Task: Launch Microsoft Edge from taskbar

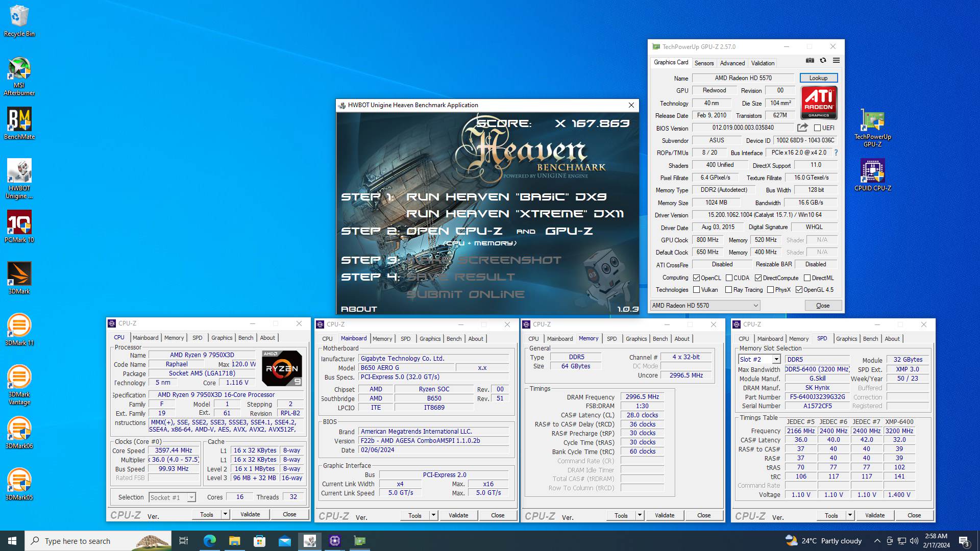Action: [x=209, y=541]
